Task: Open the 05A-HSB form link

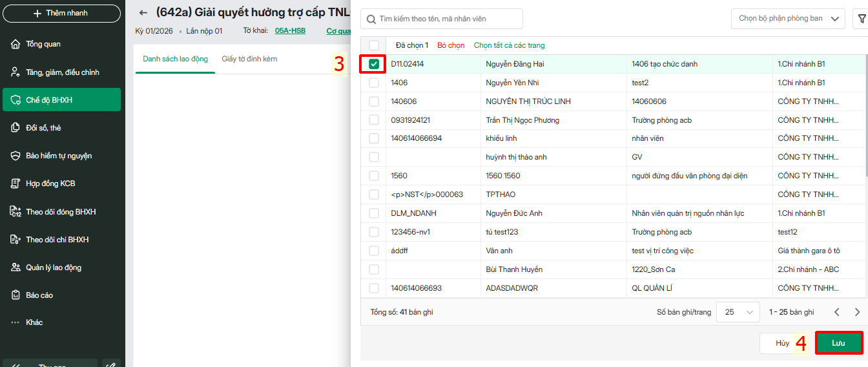Action: tap(290, 30)
